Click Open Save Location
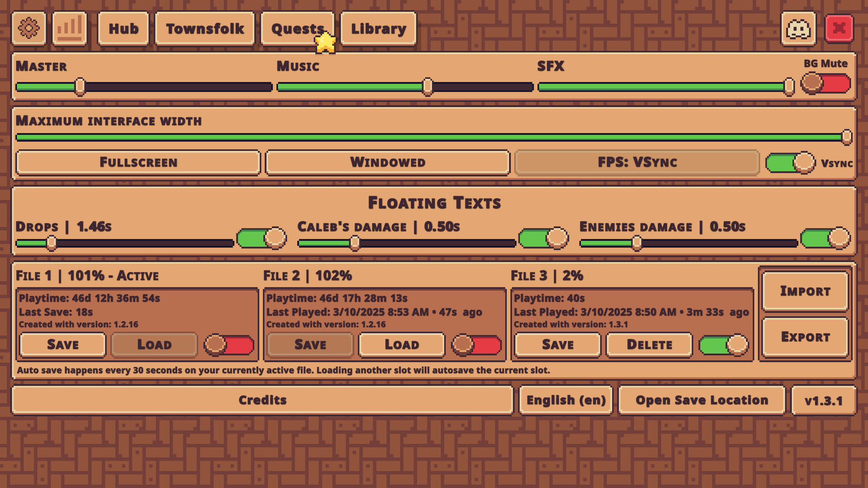 coord(702,400)
